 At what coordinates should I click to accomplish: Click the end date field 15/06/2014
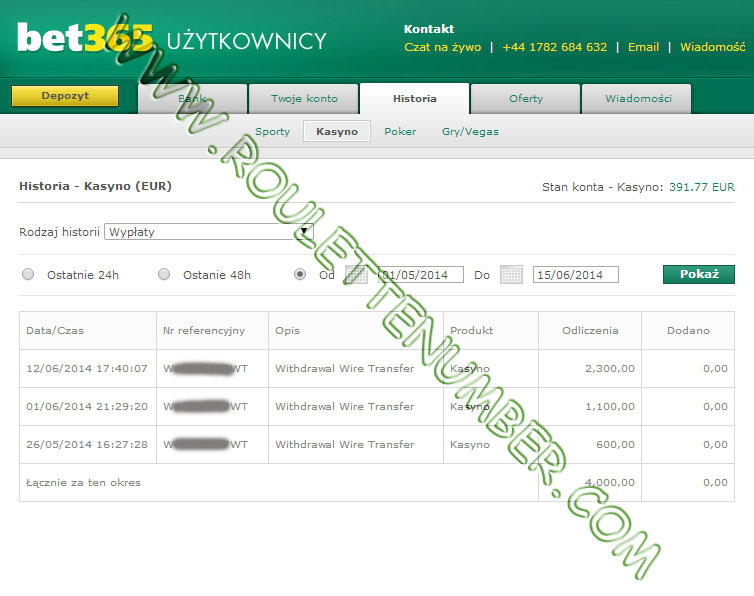576,275
